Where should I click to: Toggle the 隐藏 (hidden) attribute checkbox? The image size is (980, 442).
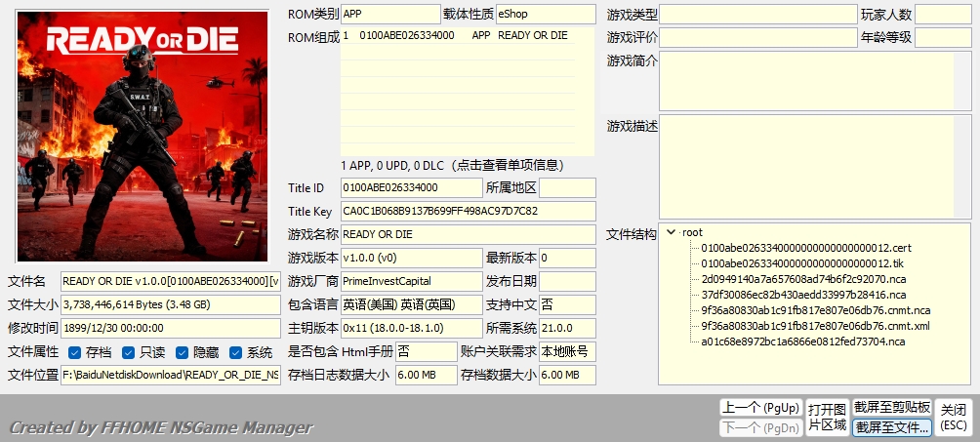[x=183, y=352]
